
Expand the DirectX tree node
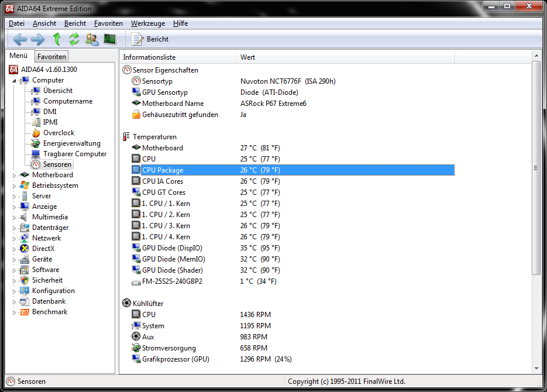coord(14,249)
